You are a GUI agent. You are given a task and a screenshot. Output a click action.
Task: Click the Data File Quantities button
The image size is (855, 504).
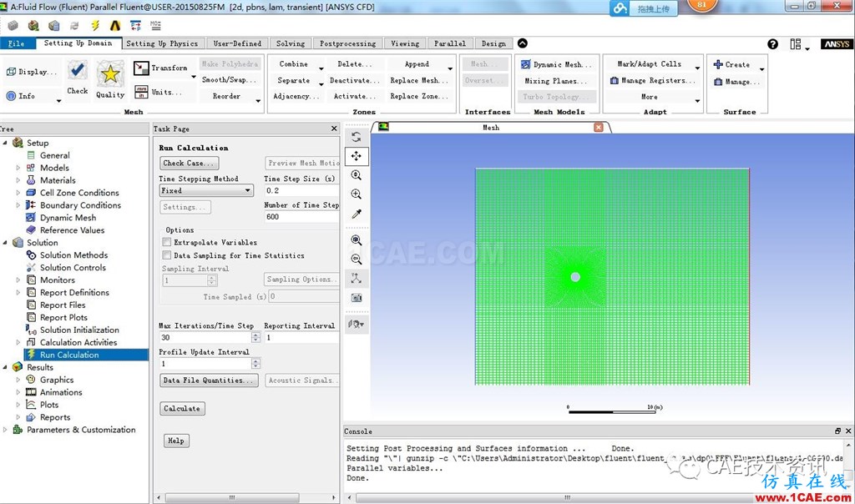[x=210, y=381]
